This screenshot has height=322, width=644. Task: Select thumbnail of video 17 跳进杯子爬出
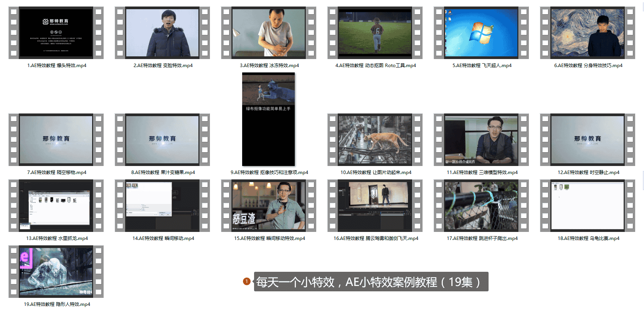click(481, 205)
